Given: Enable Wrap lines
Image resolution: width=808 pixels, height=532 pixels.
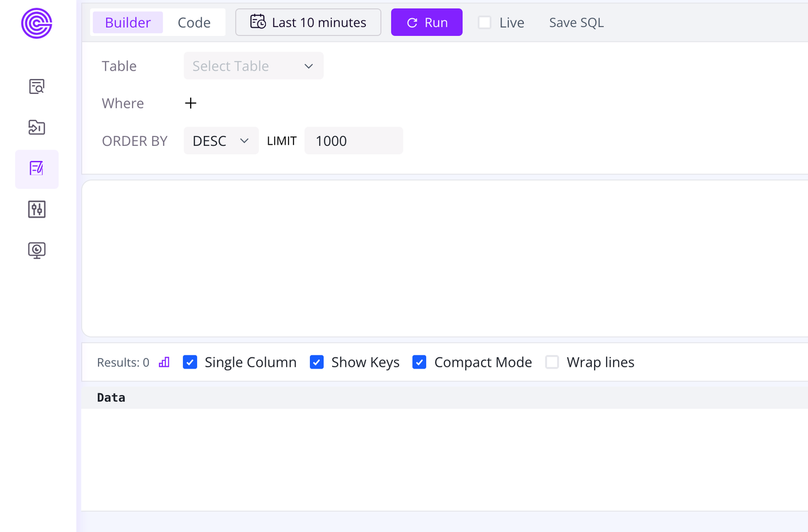Looking at the screenshot, I should tap(552, 362).
